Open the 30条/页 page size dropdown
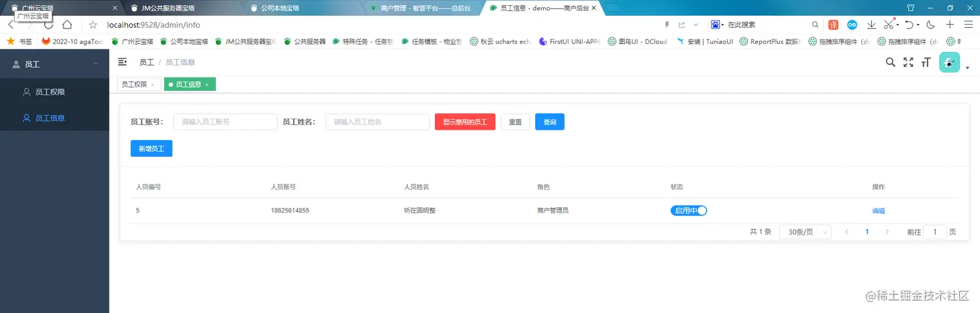980x313 pixels. (805, 231)
